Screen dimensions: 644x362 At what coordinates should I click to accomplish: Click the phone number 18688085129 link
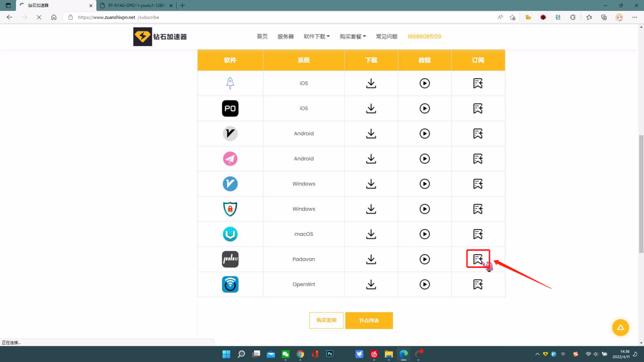tap(424, 36)
